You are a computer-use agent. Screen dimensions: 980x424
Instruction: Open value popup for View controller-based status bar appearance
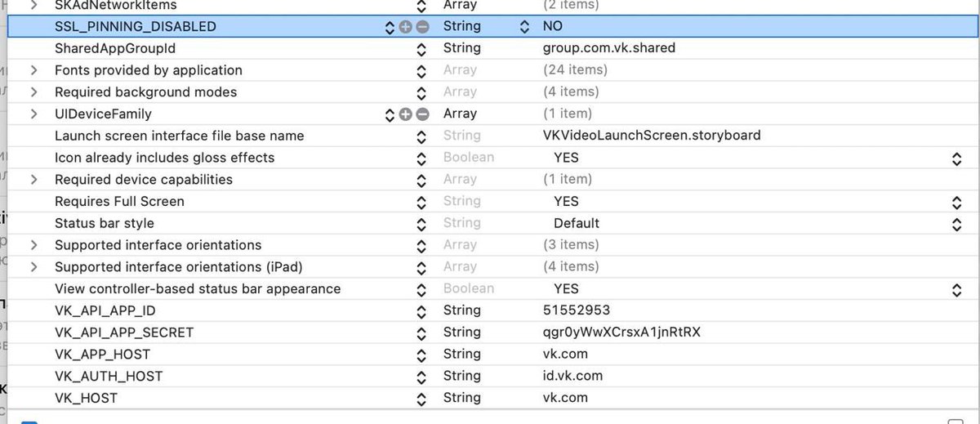coord(956,289)
